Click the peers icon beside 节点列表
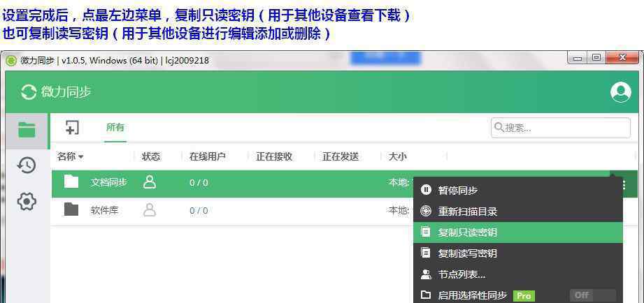This screenshot has height=303, width=644. (x=426, y=274)
